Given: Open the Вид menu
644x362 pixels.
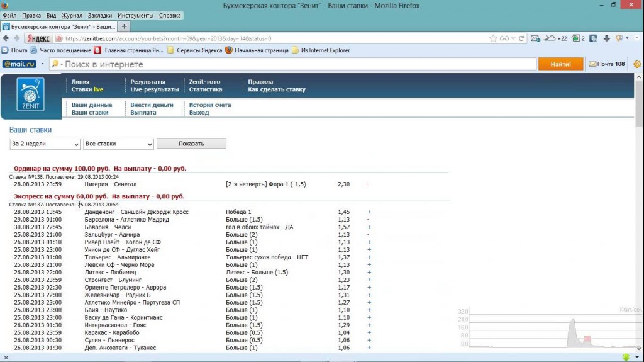Looking at the screenshot, I should 51,16.
